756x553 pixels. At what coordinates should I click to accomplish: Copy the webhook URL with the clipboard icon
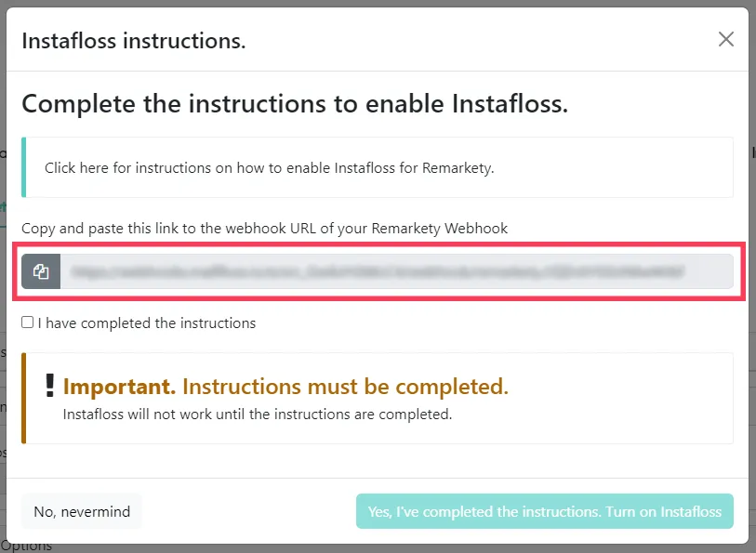[x=41, y=271]
